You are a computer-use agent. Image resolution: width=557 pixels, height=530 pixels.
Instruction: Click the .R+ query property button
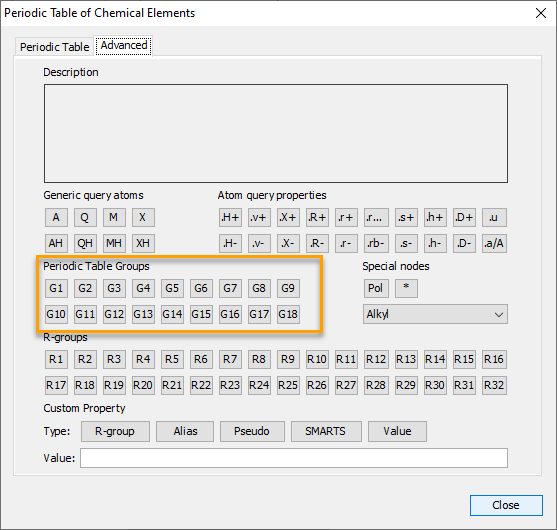point(317,217)
